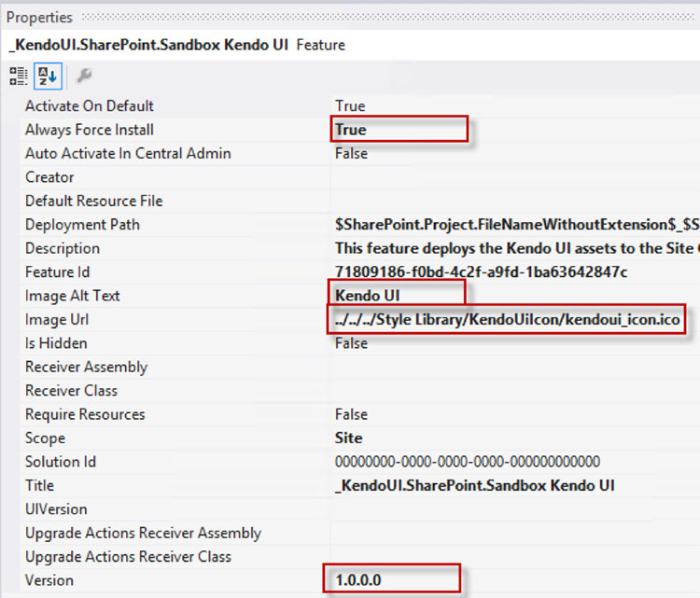This screenshot has height=598, width=700.
Task: Edit the Image Url kendoui_icon.ico path
Action: (508, 320)
